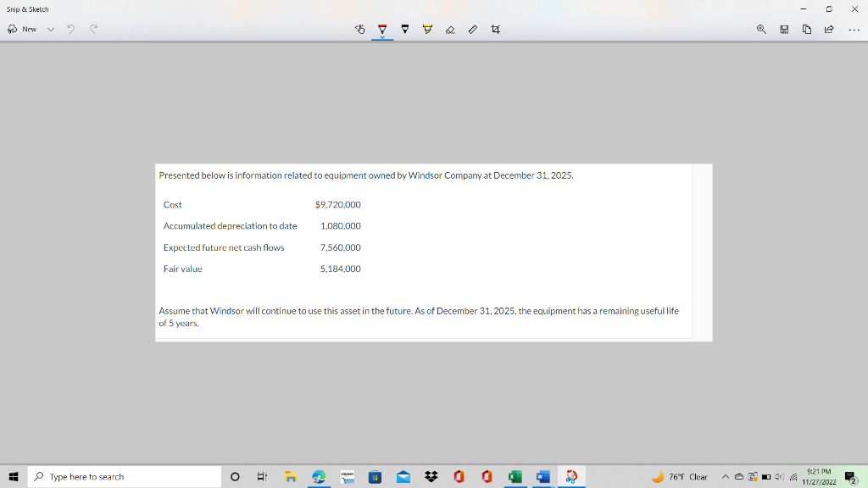
Task: Open the notification center icon
Action: [x=851, y=476]
